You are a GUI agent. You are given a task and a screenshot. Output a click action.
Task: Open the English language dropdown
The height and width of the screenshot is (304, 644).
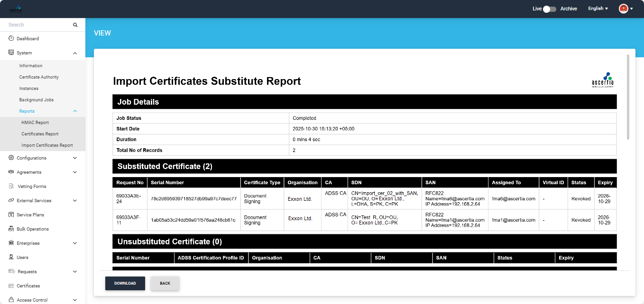598,9
